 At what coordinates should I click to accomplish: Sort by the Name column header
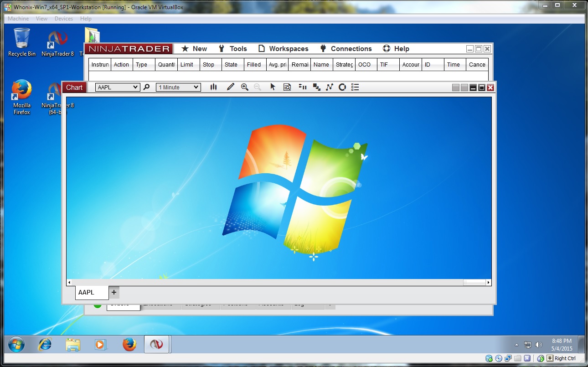tap(322, 65)
